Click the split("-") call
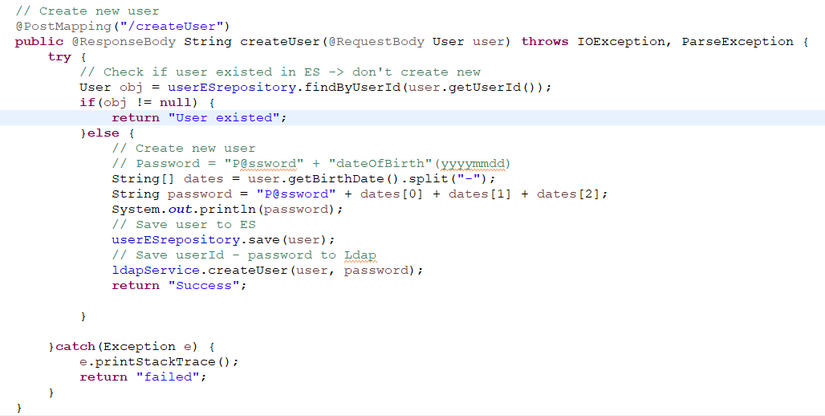The width and height of the screenshot is (825, 416). coord(448,179)
